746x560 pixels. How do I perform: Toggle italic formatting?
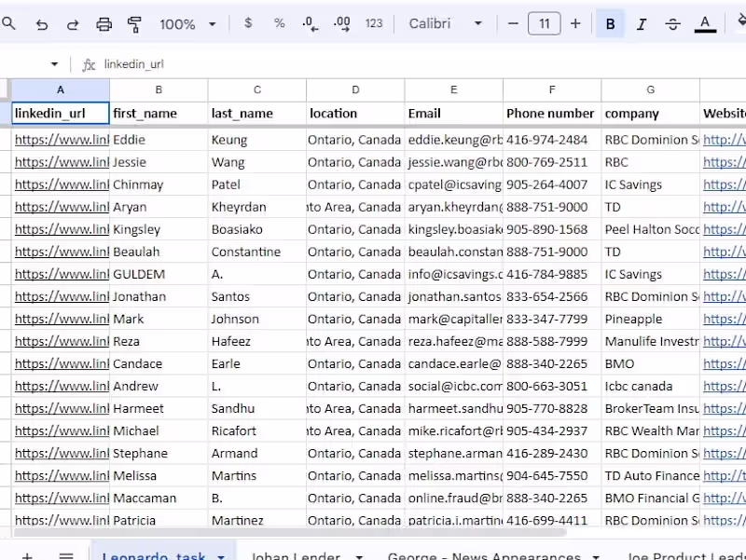pyautogui.click(x=642, y=23)
